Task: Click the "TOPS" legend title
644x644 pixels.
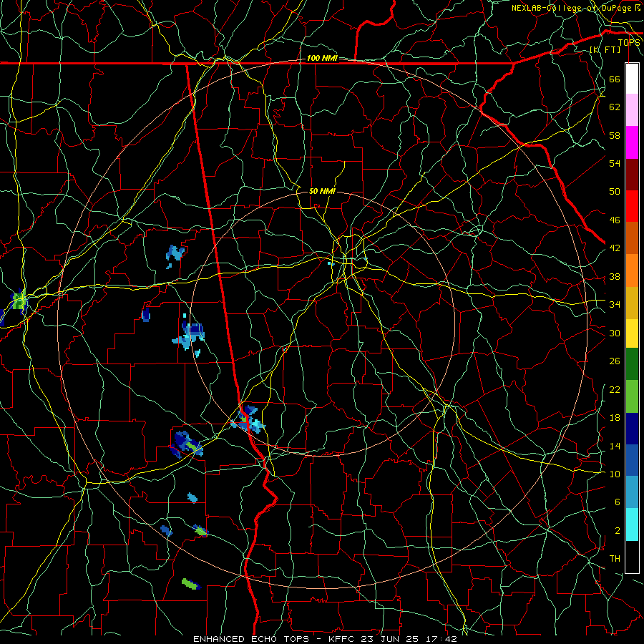Action: pos(629,42)
